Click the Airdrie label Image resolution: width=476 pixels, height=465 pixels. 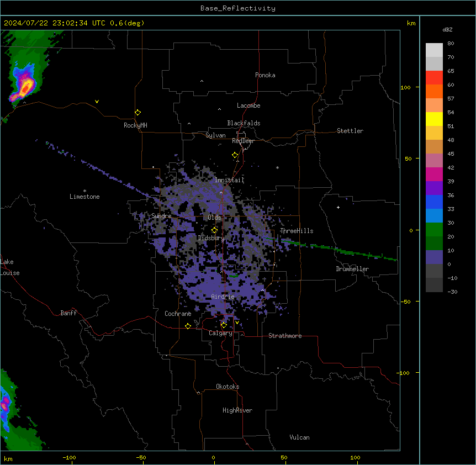(223, 297)
